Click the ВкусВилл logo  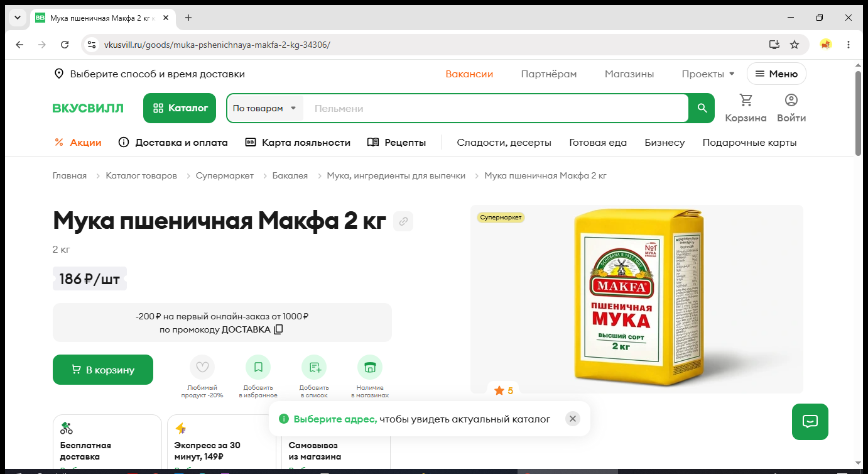click(x=88, y=108)
